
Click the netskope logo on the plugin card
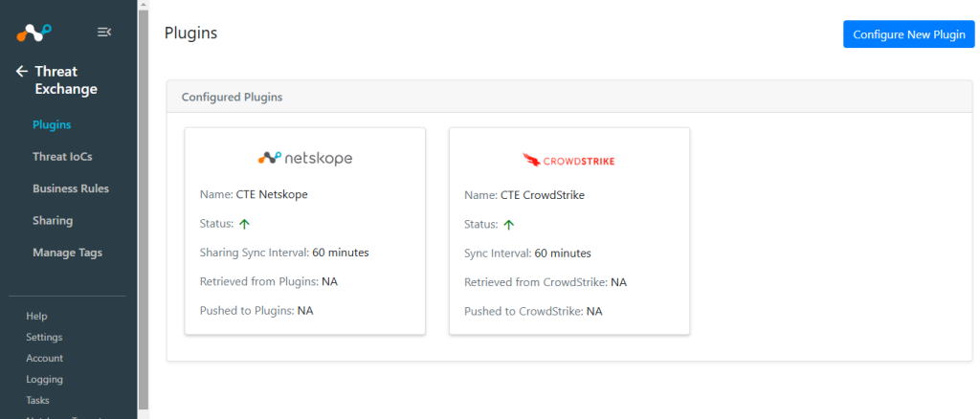[x=305, y=159]
